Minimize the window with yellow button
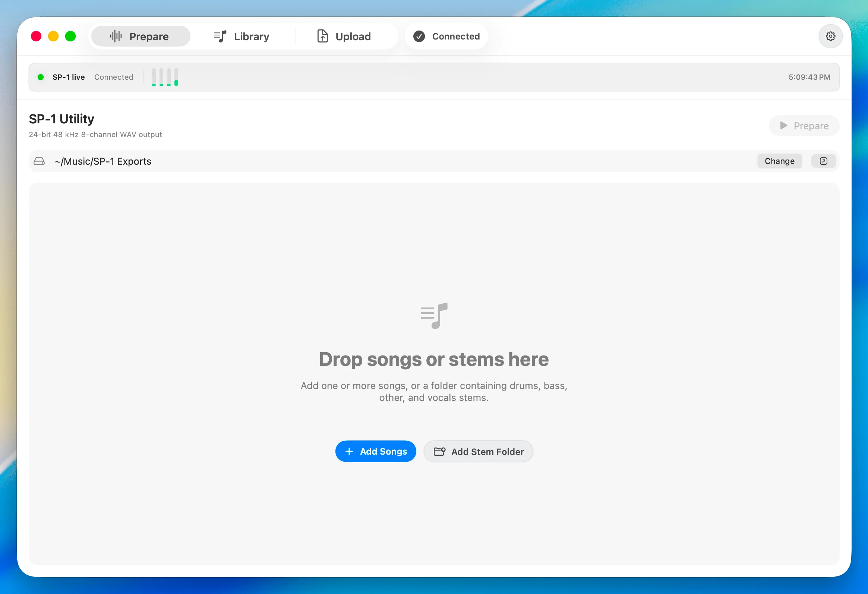 [x=53, y=36]
